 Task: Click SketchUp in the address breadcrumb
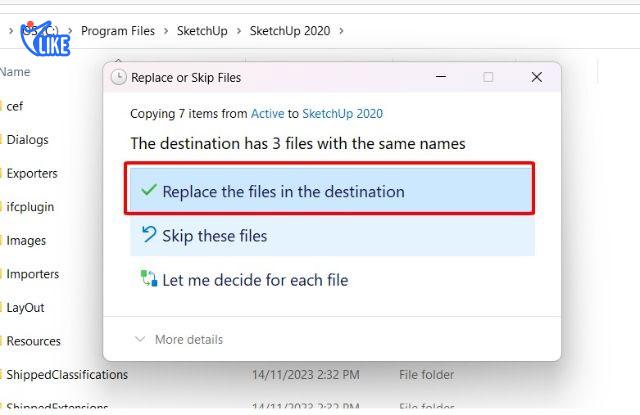200,31
